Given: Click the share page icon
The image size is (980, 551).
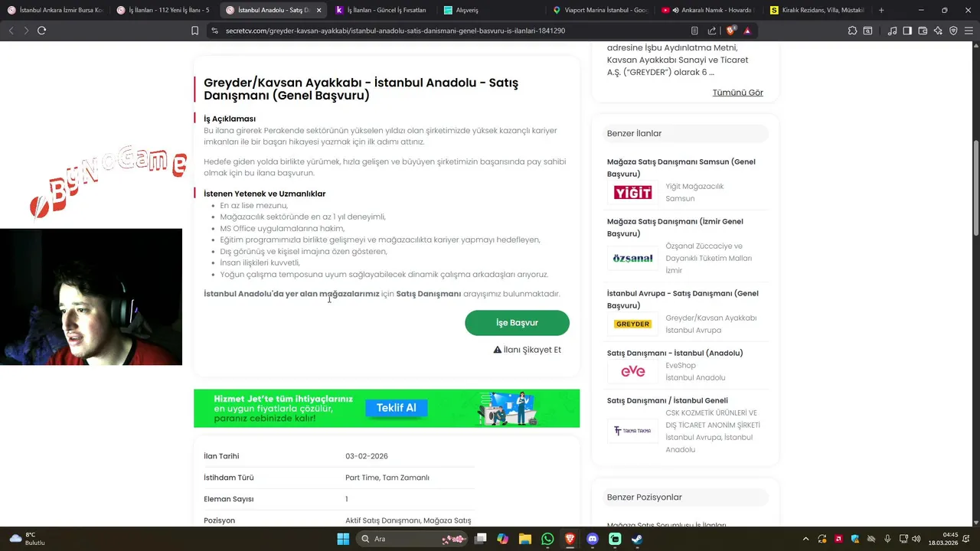Looking at the screenshot, I should coord(712,31).
